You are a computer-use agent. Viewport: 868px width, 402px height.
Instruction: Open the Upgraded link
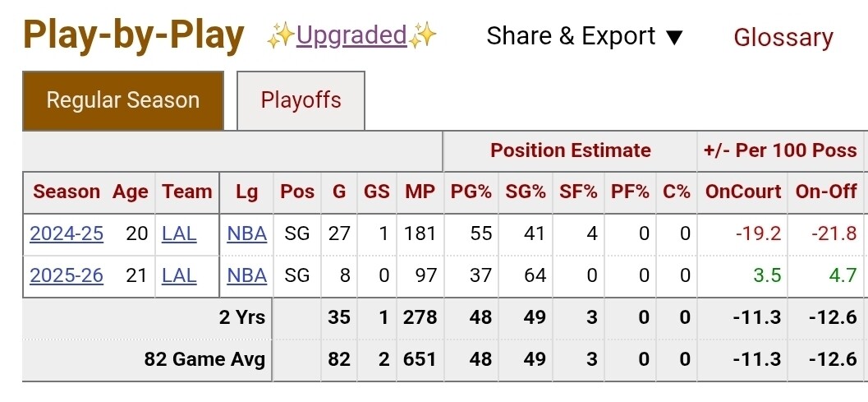click(351, 35)
